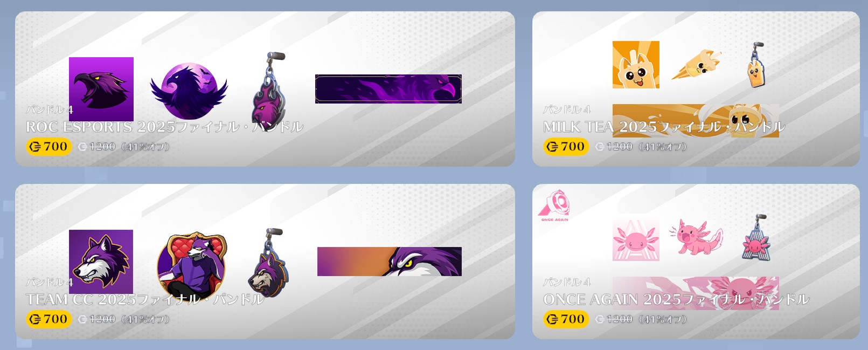Screen dimensions: 868x350
Task: Open the orange Milk Tea nameplate banner
Action: pyautogui.click(x=696, y=121)
